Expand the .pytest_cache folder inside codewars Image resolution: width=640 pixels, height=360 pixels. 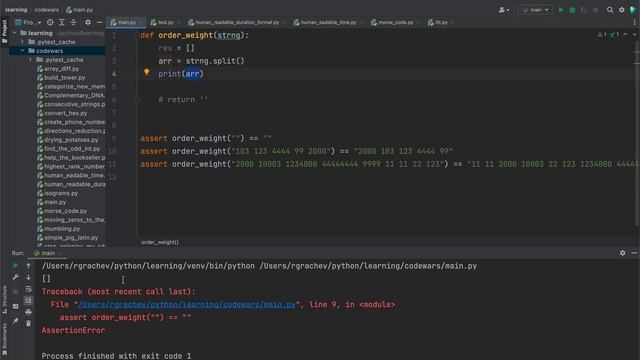point(30,60)
